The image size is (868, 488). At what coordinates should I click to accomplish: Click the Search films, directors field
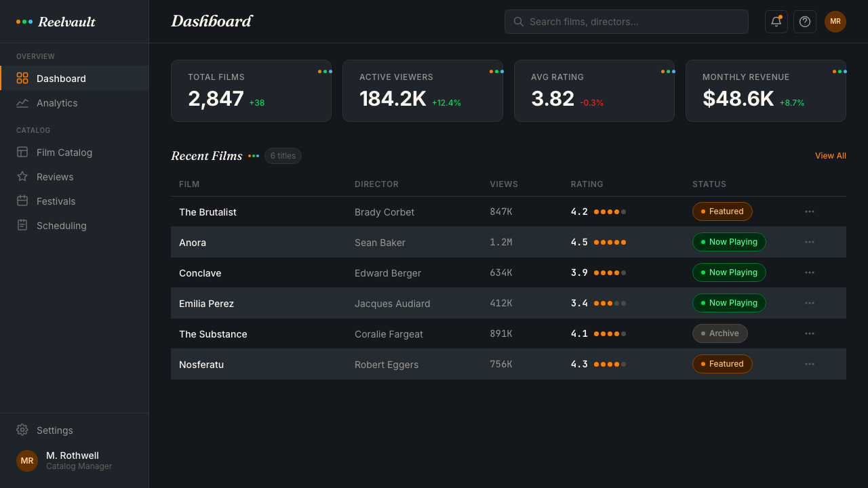click(627, 22)
